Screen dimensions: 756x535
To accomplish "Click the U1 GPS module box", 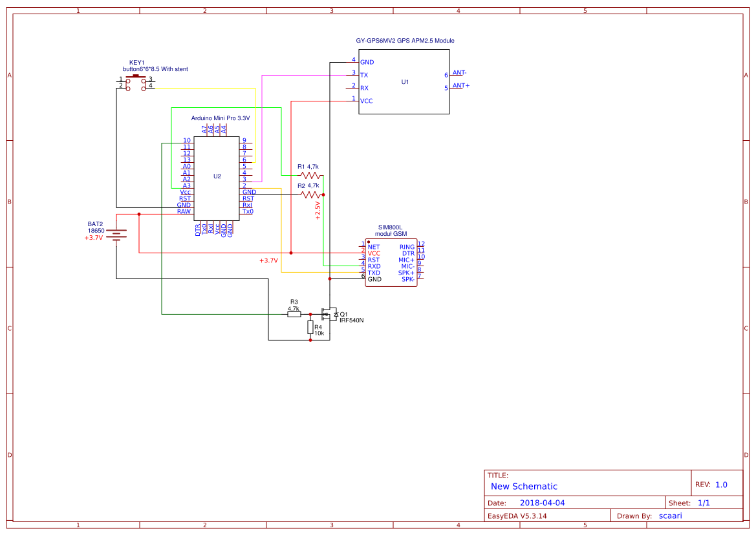I will (404, 81).
